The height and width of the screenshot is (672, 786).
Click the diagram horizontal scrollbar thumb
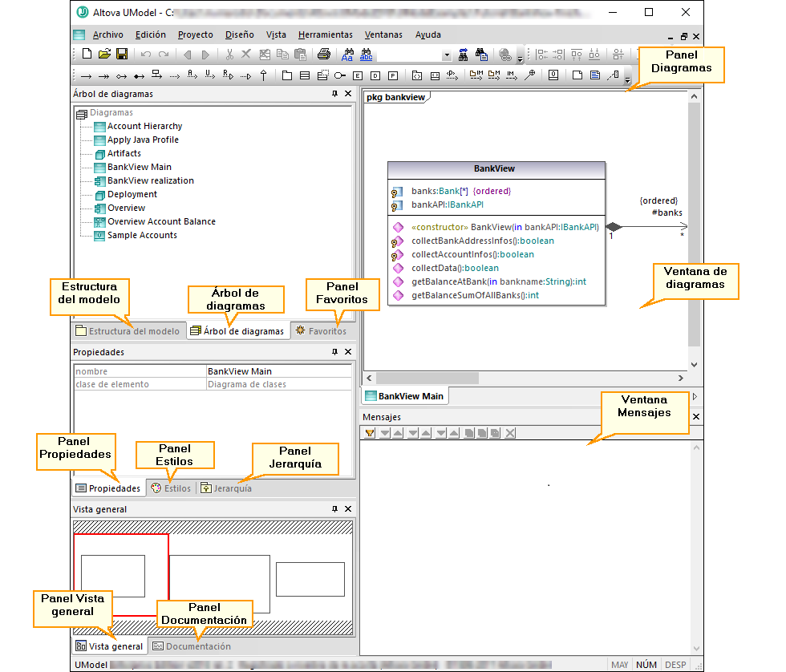click(x=427, y=379)
